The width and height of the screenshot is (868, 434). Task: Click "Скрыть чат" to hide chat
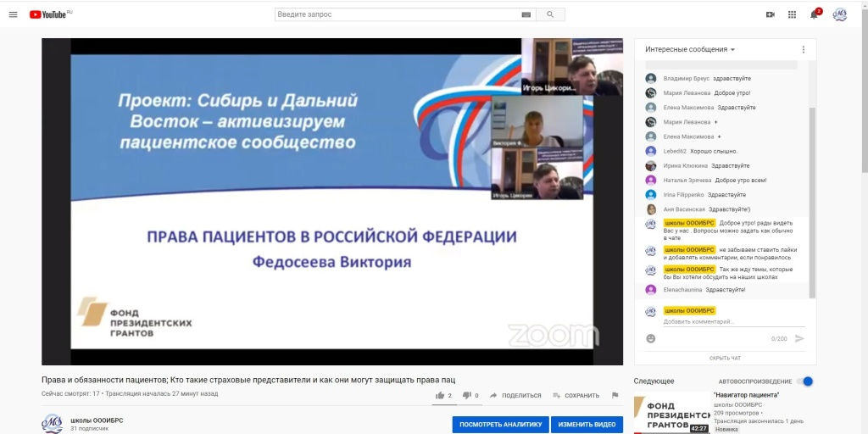pos(725,359)
